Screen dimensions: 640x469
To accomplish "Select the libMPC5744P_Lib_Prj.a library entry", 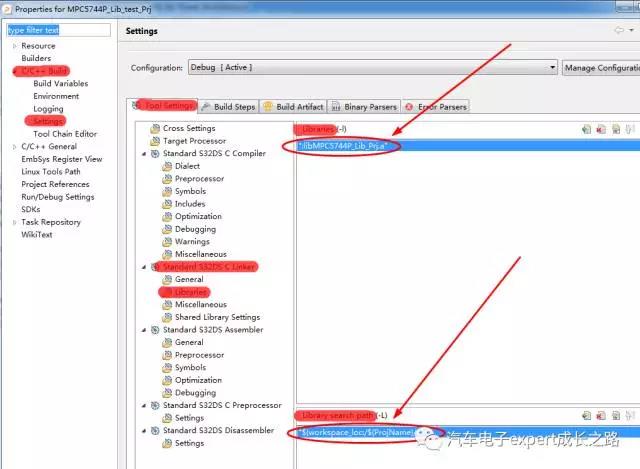I will coord(349,146).
